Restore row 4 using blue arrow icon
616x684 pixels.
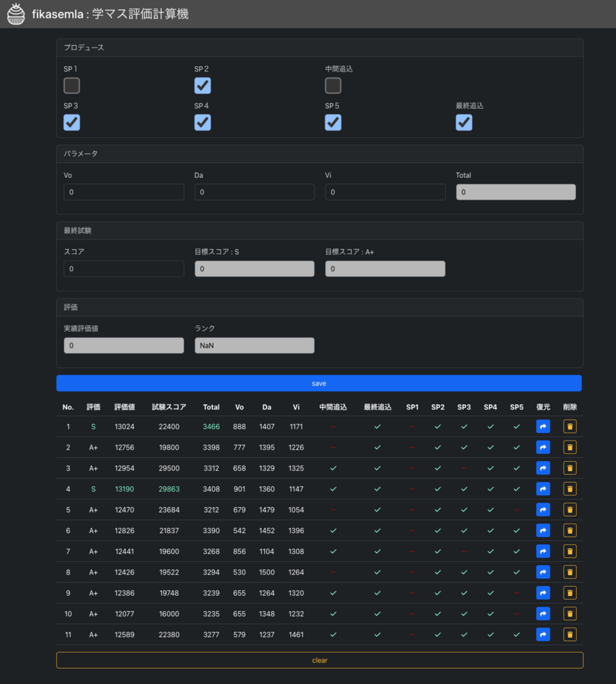543,489
